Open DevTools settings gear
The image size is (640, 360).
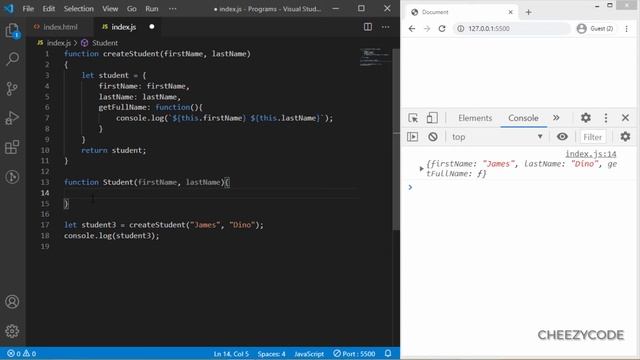pos(586,118)
